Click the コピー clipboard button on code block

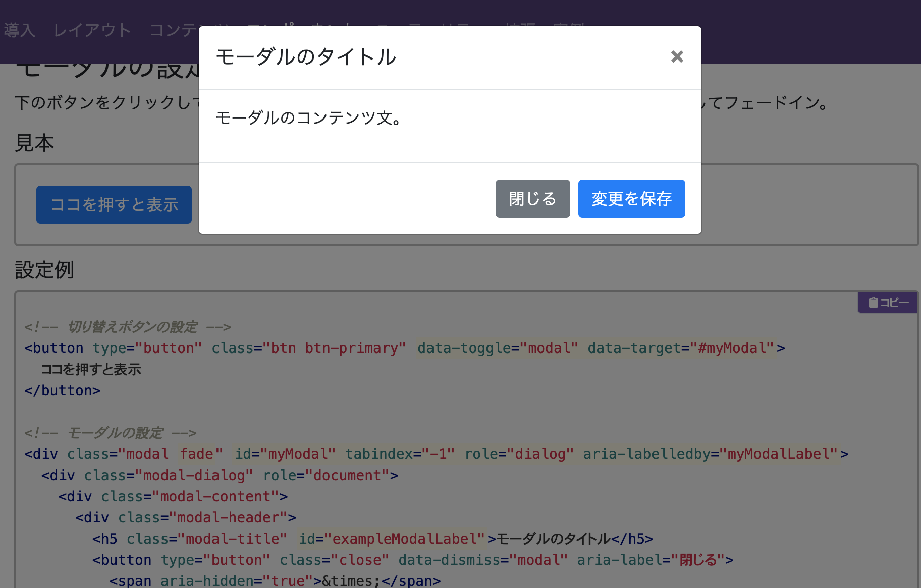click(x=888, y=303)
